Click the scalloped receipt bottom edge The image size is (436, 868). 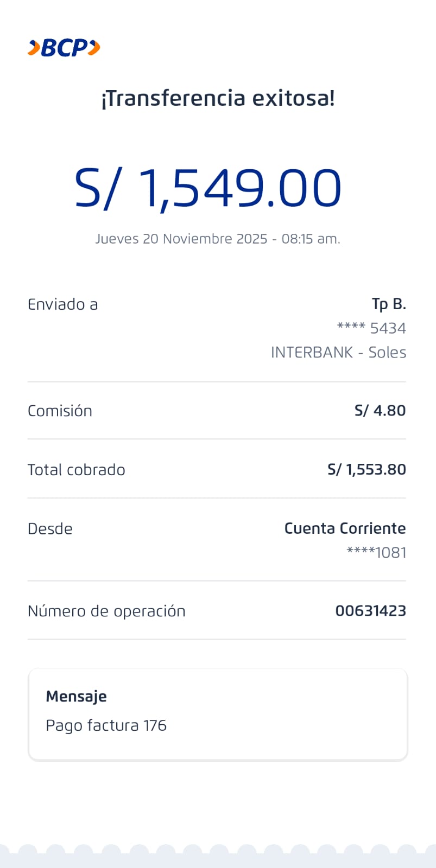coord(218,856)
